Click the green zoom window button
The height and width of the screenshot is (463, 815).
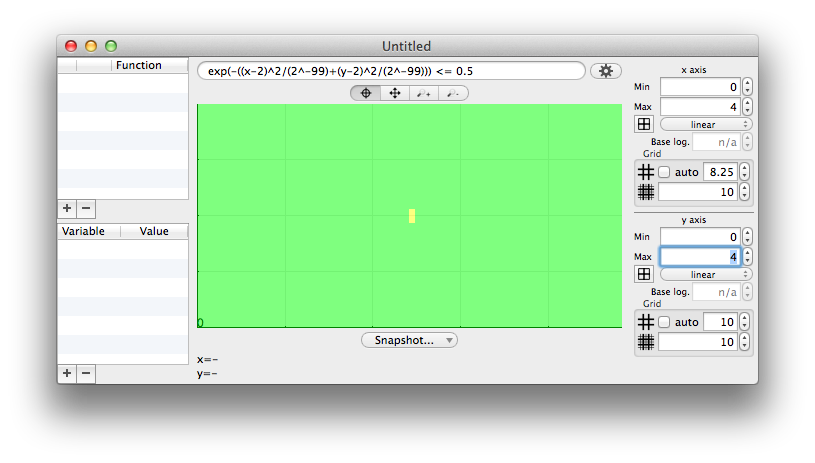tap(111, 46)
